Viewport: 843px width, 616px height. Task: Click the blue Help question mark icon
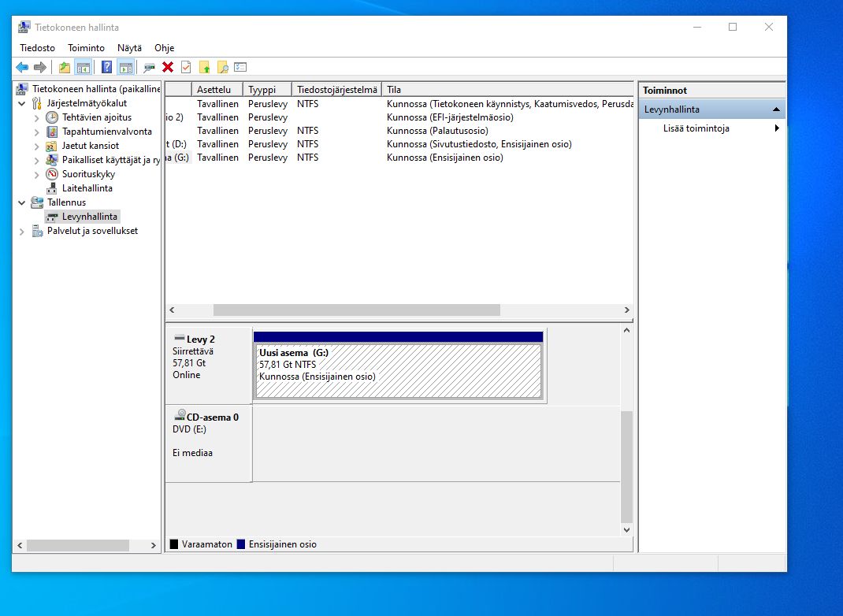tap(106, 68)
